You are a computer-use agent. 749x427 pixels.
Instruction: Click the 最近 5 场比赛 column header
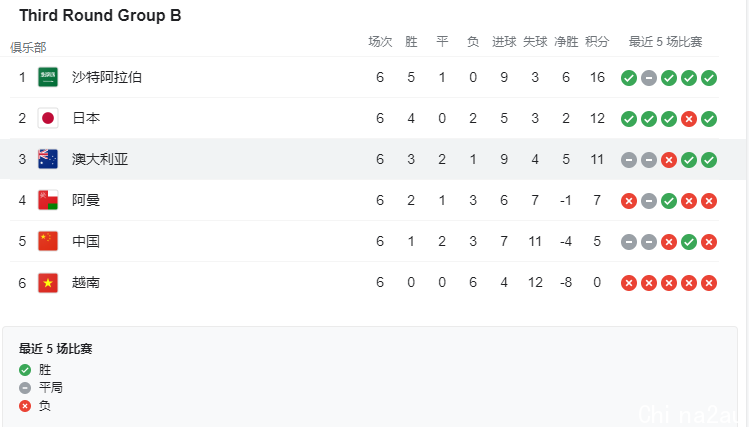[665, 42]
